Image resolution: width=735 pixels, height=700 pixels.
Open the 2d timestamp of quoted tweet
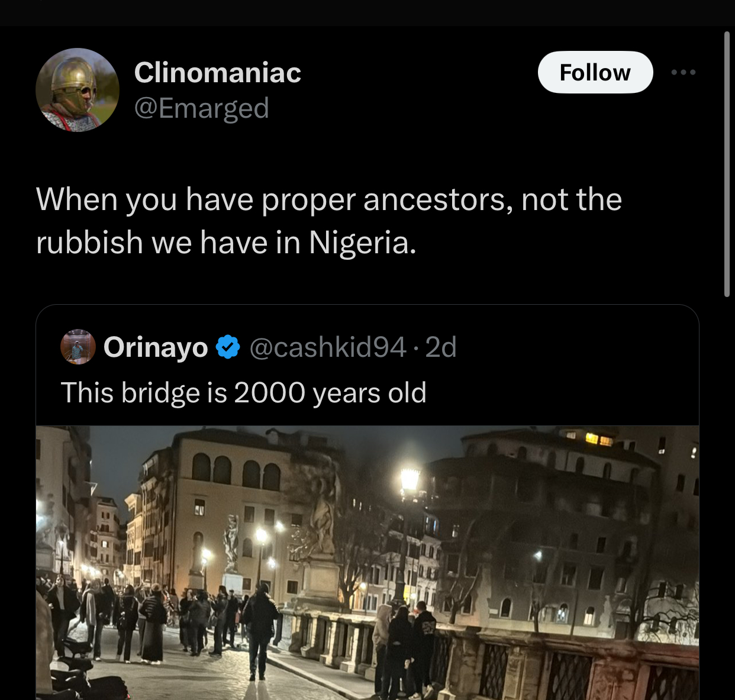click(441, 347)
